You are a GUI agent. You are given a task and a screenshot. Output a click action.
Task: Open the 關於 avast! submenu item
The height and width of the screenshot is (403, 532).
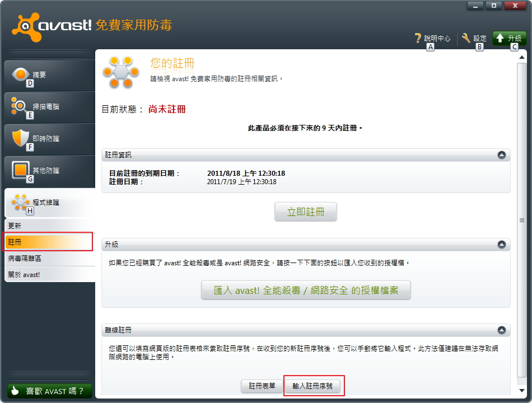click(x=49, y=274)
